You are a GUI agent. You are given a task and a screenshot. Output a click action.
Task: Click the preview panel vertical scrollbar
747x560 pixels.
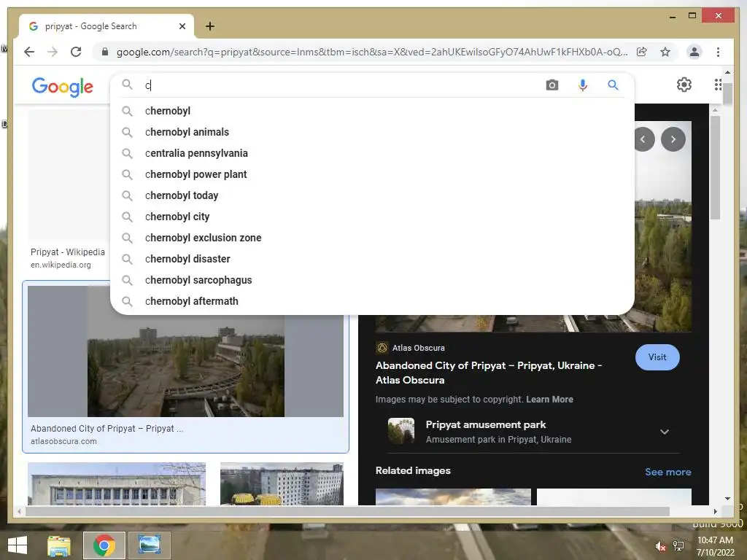point(715,167)
